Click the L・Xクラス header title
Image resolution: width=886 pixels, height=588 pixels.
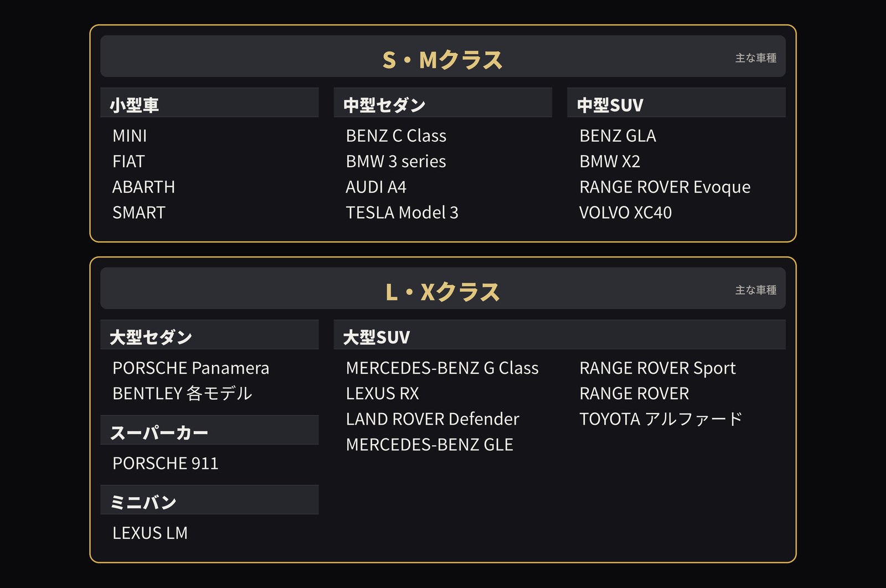pos(442,292)
